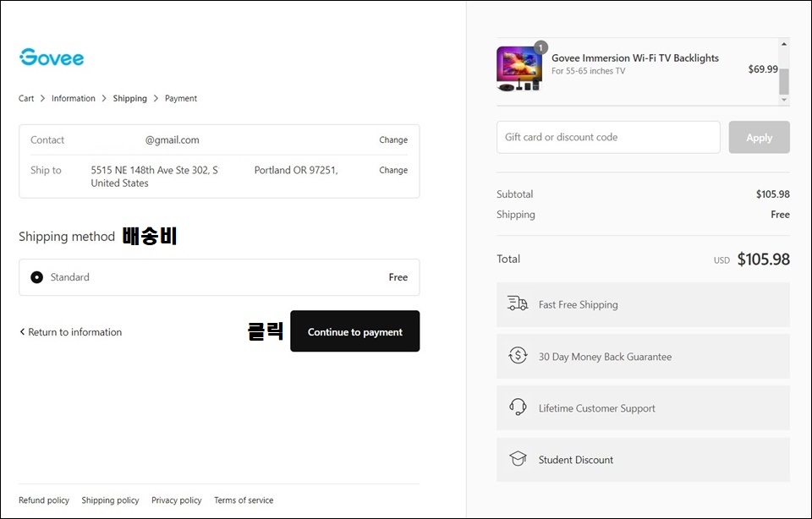Click the @gmail.com contact email text
The height and width of the screenshot is (519, 812).
click(x=172, y=139)
